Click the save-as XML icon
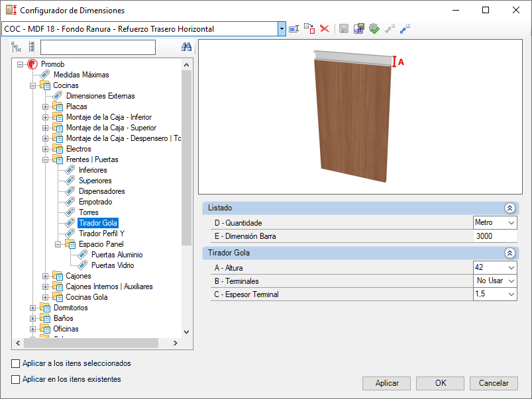The image size is (532, 399). (x=358, y=29)
